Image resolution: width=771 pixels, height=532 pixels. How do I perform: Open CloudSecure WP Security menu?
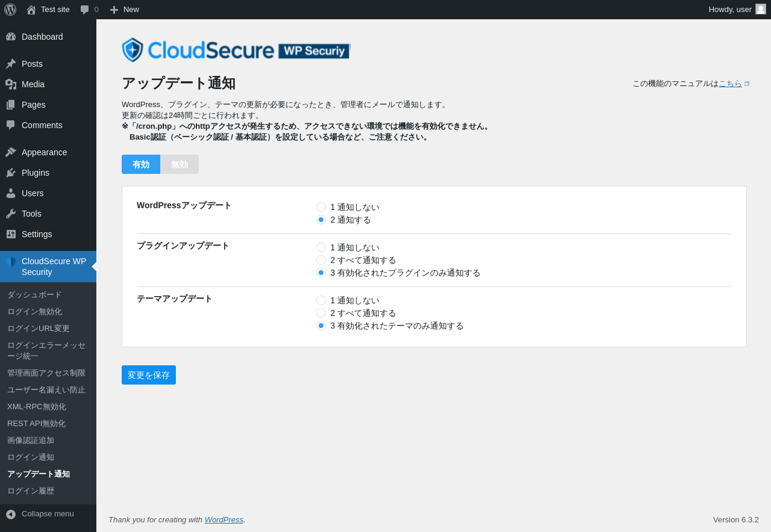48,267
